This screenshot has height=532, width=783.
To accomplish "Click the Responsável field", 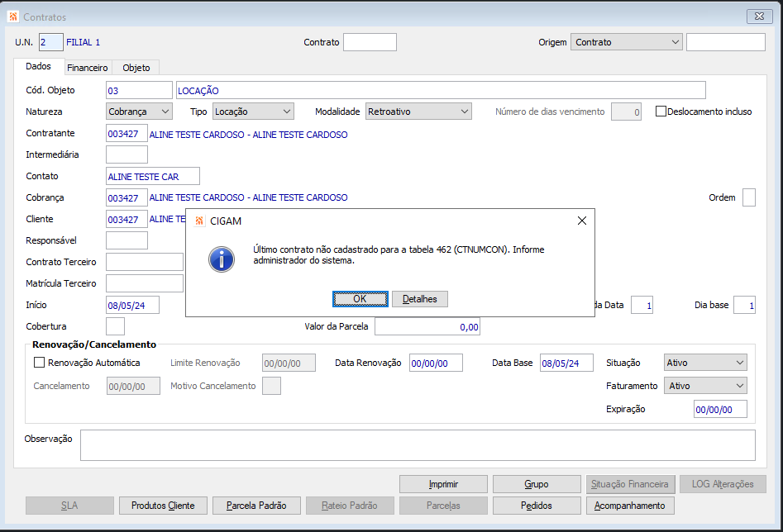I will pos(127,240).
